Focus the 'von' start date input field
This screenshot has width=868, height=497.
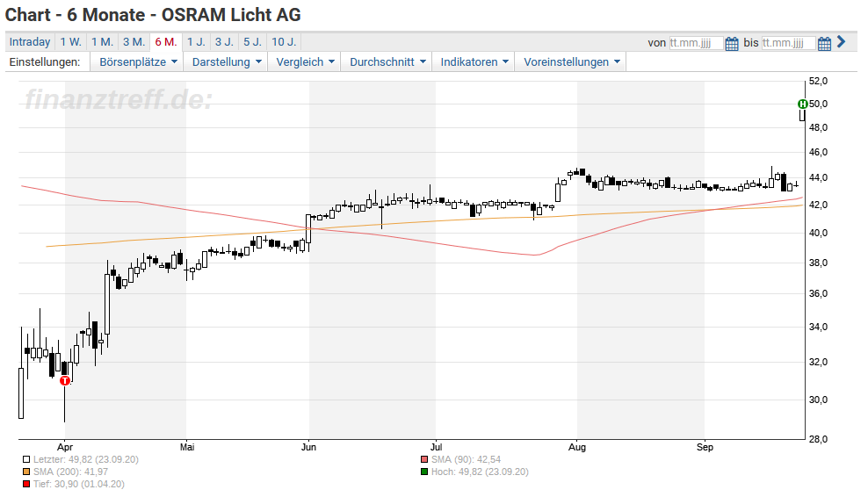[x=696, y=43]
